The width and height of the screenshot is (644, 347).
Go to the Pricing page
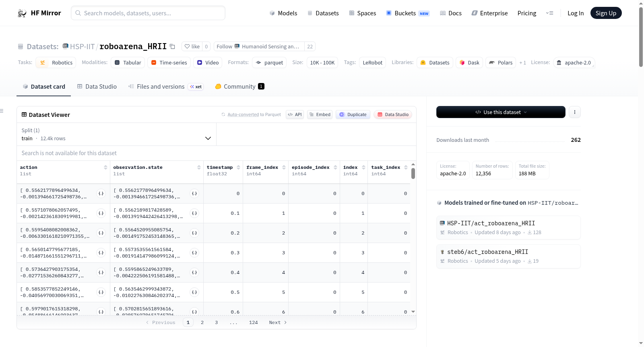527,13
